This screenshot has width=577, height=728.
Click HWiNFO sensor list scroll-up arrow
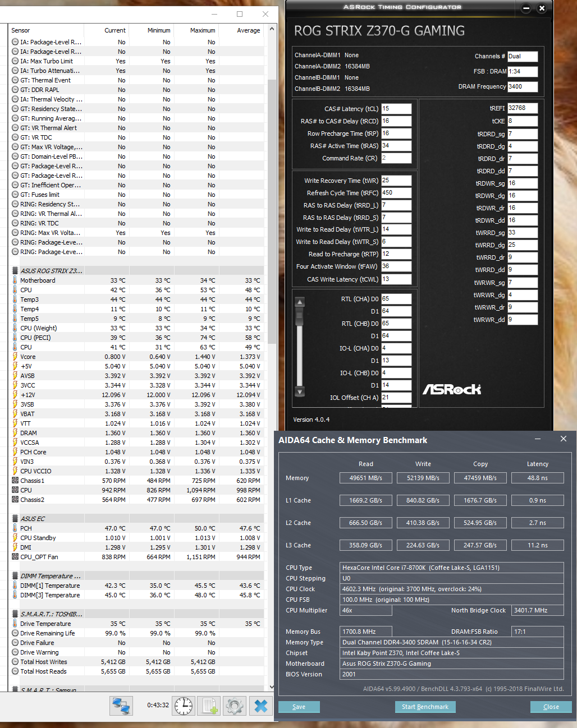click(x=272, y=29)
